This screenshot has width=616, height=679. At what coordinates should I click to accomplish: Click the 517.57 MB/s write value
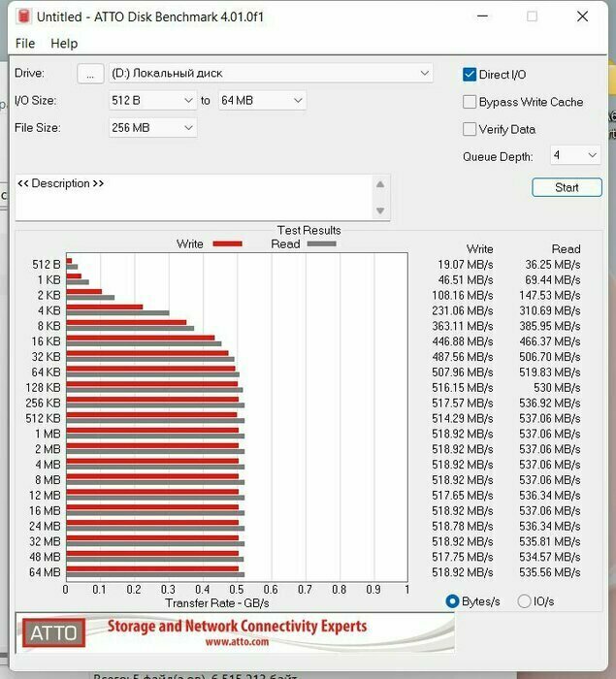pyautogui.click(x=462, y=404)
